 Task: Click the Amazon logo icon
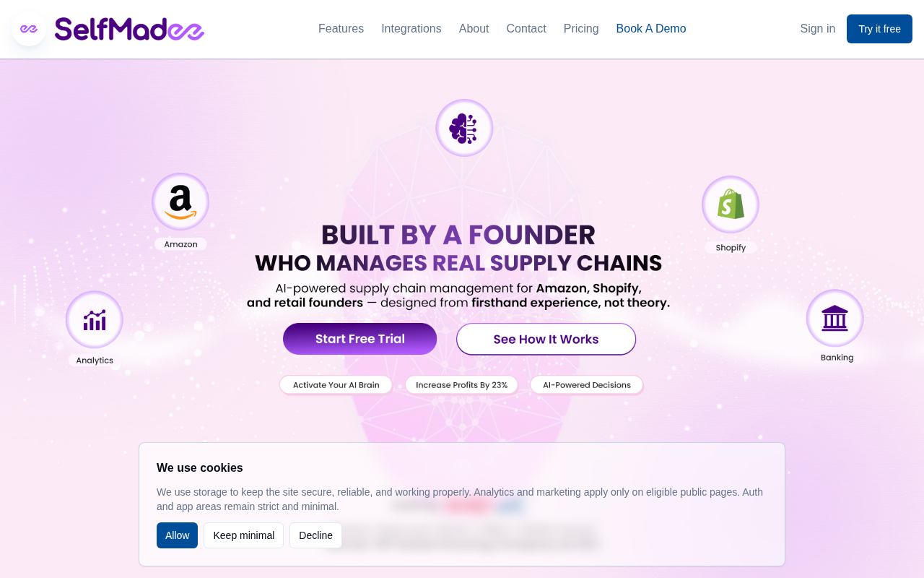180,202
